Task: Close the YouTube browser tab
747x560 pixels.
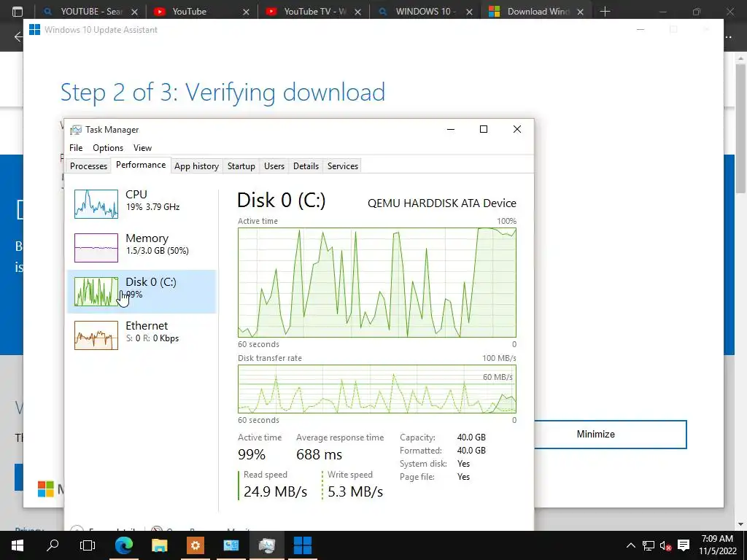Action: [x=246, y=12]
